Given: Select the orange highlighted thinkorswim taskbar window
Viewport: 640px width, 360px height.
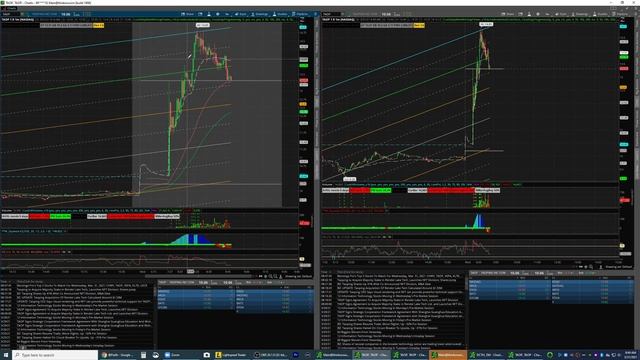Looking at the screenshot, I should coord(448,355).
